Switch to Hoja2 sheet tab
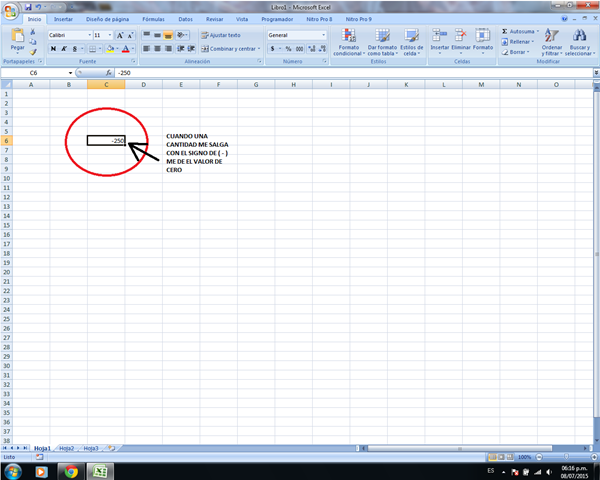The image size is (600, 480). [67, 448]
